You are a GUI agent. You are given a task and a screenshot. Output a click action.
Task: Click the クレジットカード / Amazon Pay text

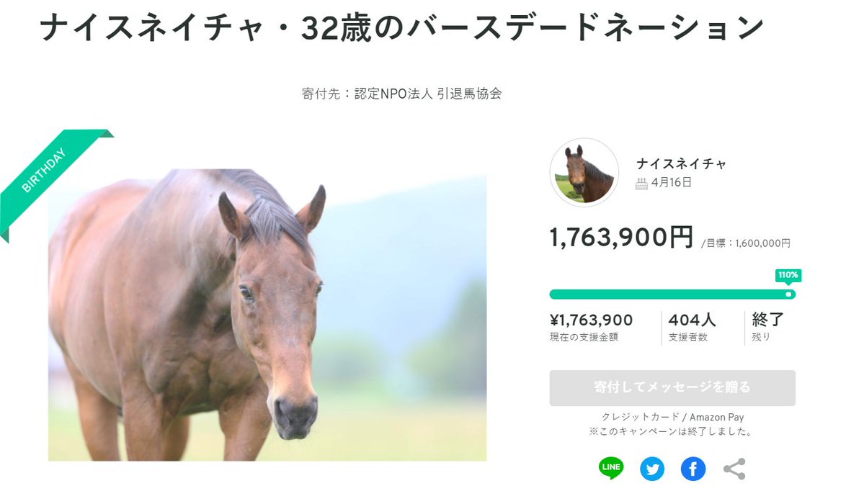coord(672,417)
